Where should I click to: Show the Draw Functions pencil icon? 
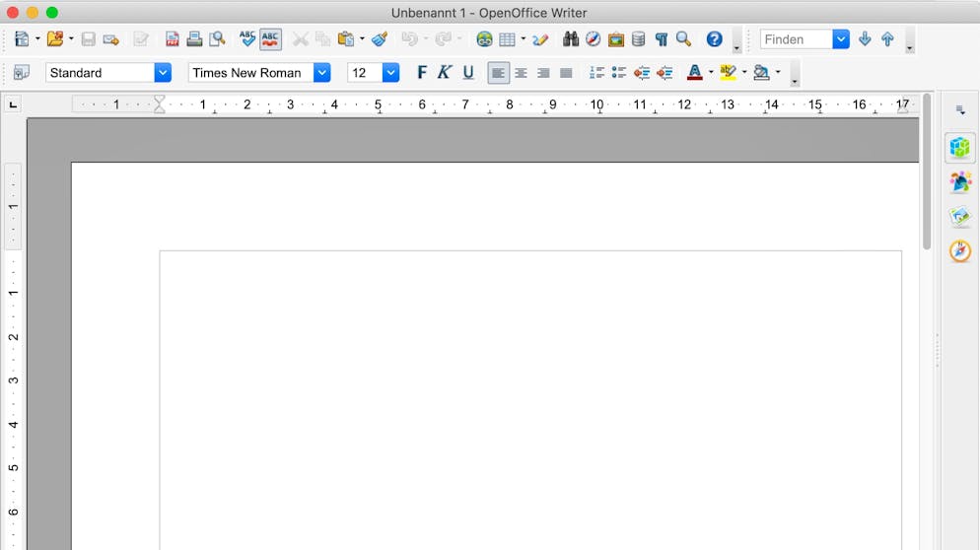click(540, 39)
